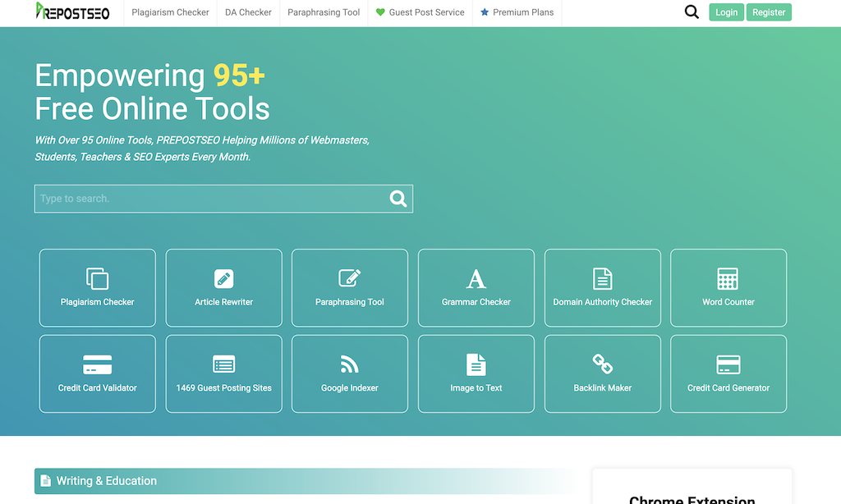
Task: Click the Grammar Checker letter A icon
Action: [x=476, y=279]
